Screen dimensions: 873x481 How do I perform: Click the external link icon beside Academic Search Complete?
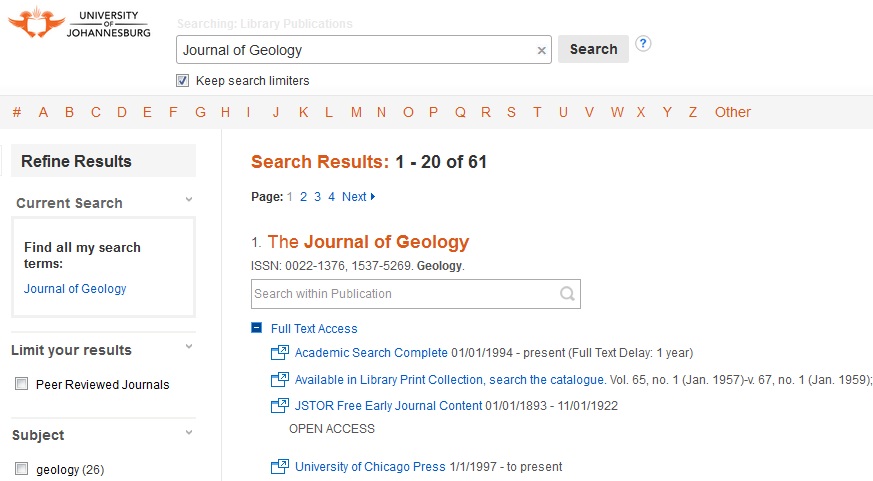click(x=280, y=352)
